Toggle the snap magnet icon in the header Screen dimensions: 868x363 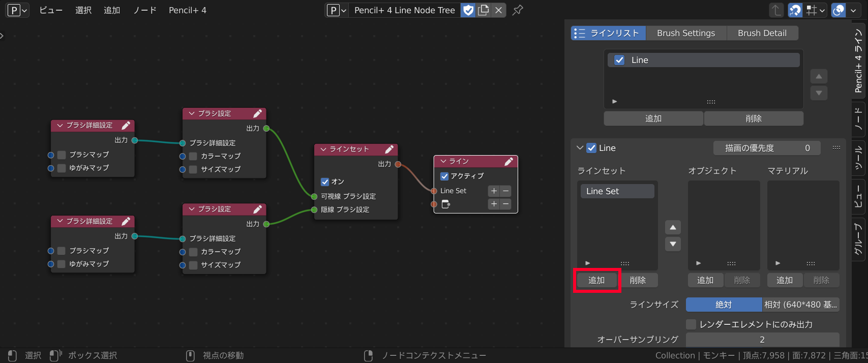(795, 10)
